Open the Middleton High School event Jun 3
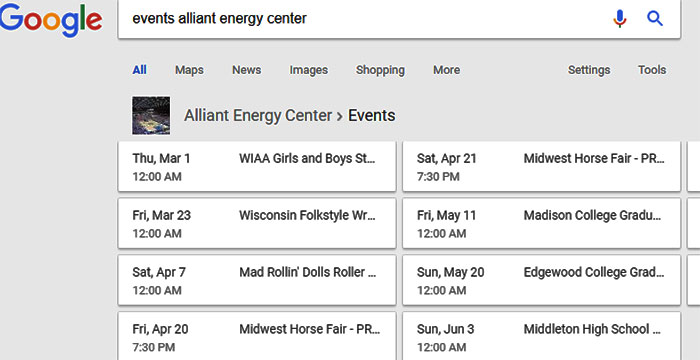The image size is (700, 360). coord(542,336)
